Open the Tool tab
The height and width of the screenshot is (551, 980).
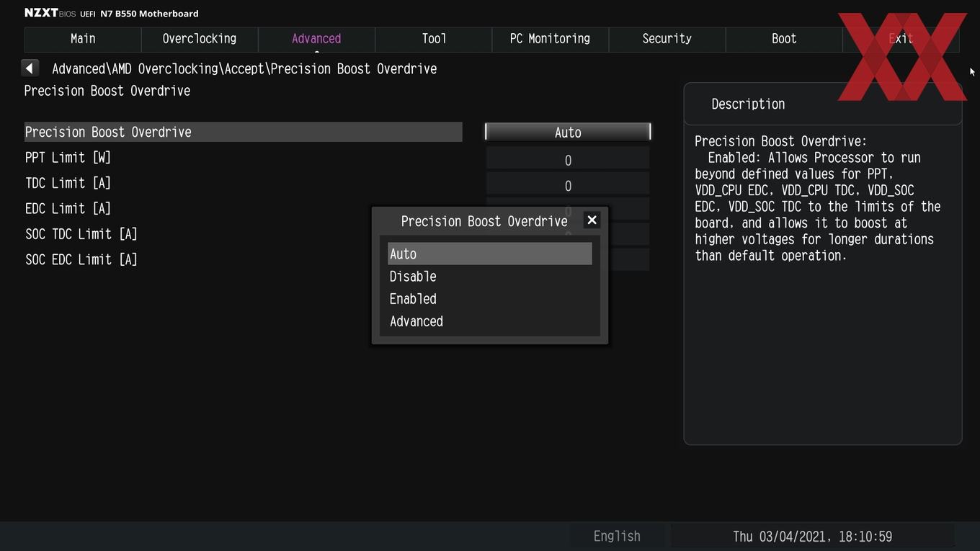434,39
